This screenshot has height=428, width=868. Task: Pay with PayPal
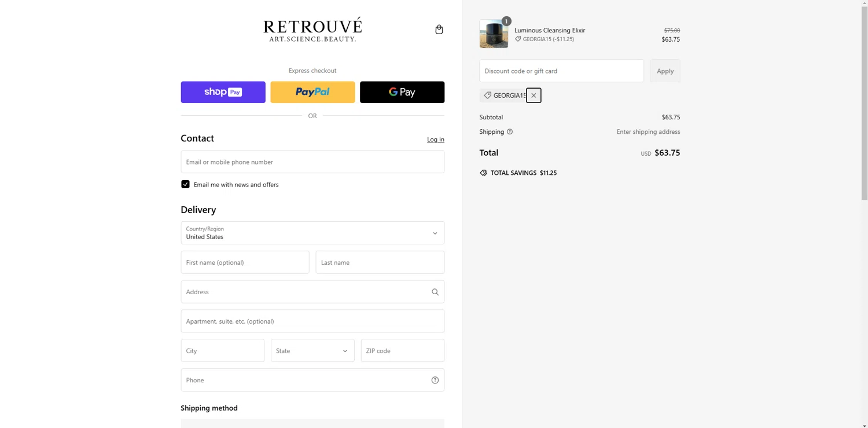click(312, 92)
